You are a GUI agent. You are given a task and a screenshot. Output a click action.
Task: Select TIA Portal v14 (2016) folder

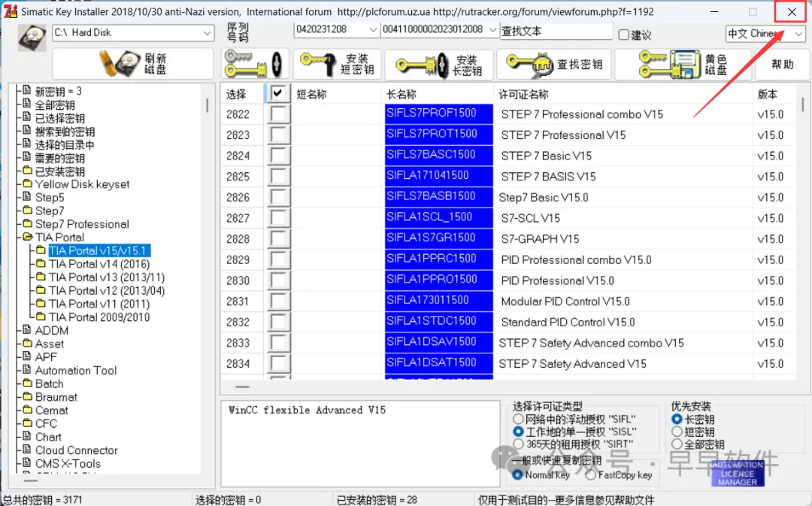99,264
